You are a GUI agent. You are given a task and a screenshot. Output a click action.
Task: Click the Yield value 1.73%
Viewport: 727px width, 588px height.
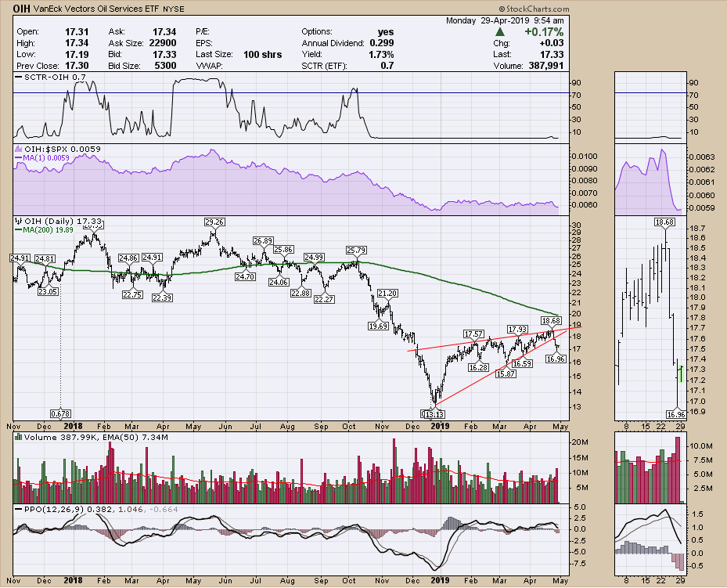pos(381,54)
